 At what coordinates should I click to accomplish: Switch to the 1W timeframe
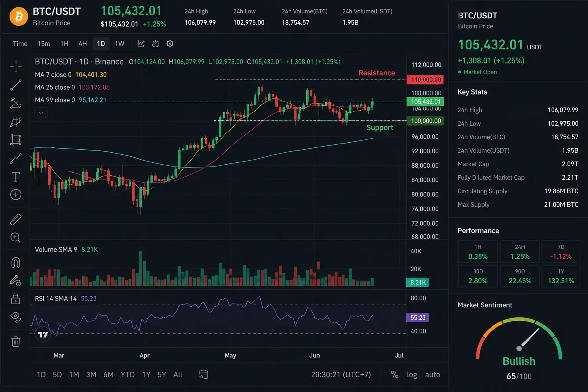tap(119, 44)
